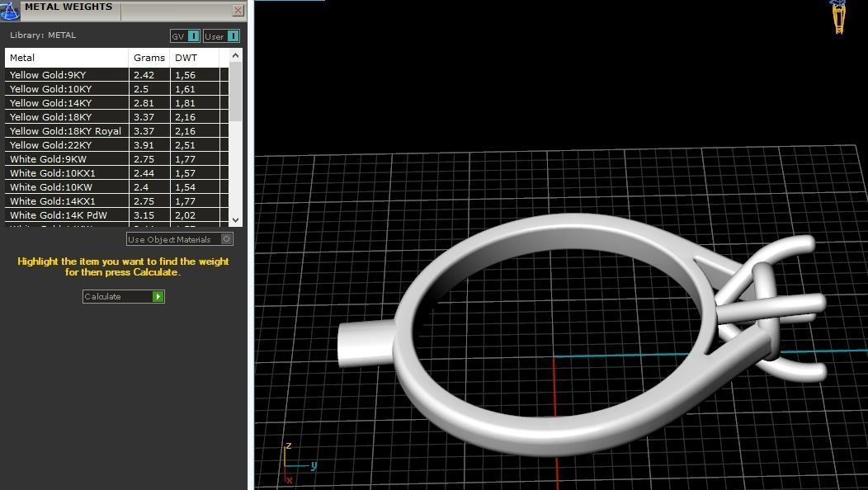Click the 2.42 grams value for 9KY
Screen dimensions: 868x490
144,75
